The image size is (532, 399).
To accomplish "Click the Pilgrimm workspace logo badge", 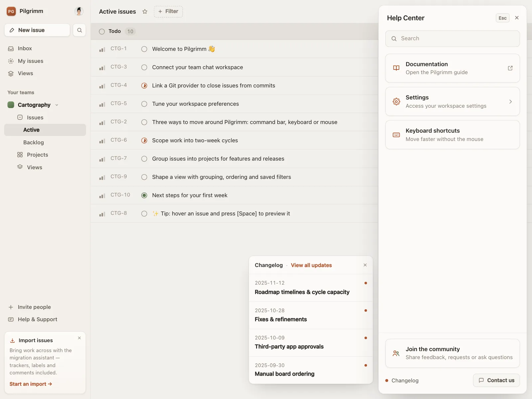I will click(11, 11).
